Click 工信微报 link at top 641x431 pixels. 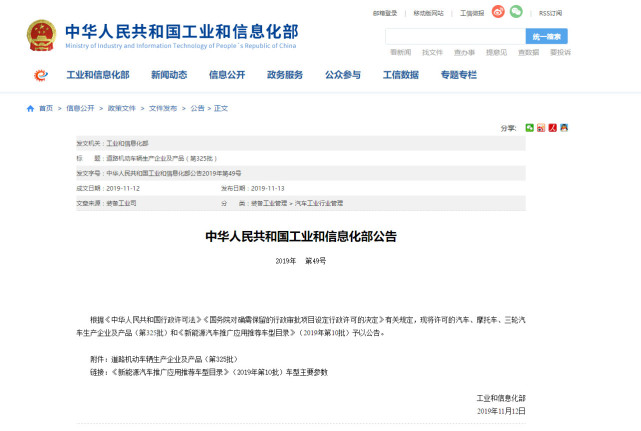(x=472, y=13)
